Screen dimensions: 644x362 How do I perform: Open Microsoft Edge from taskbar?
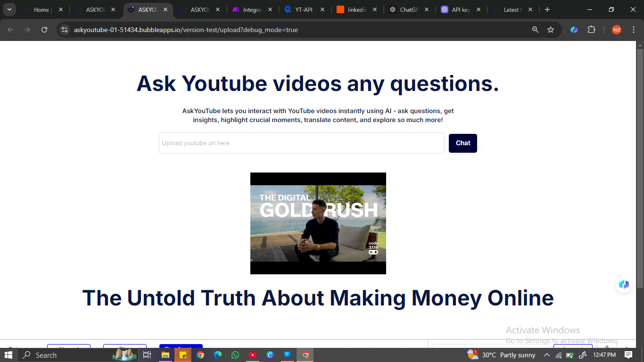217,355
